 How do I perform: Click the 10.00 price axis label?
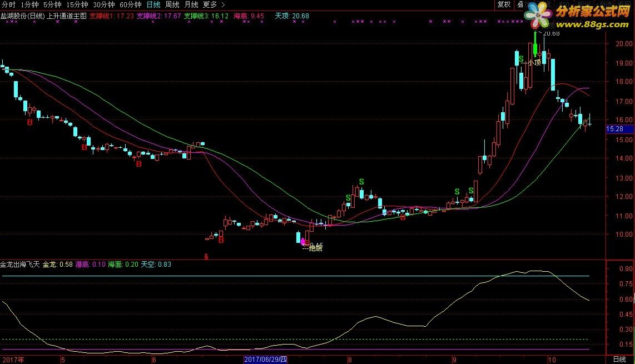pos(624,235)
